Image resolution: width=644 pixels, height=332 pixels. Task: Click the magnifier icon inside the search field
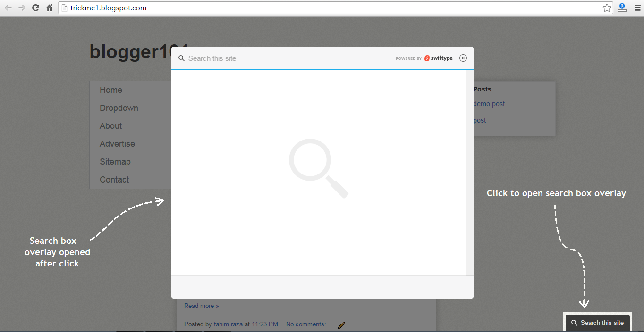tap(182, 58)
